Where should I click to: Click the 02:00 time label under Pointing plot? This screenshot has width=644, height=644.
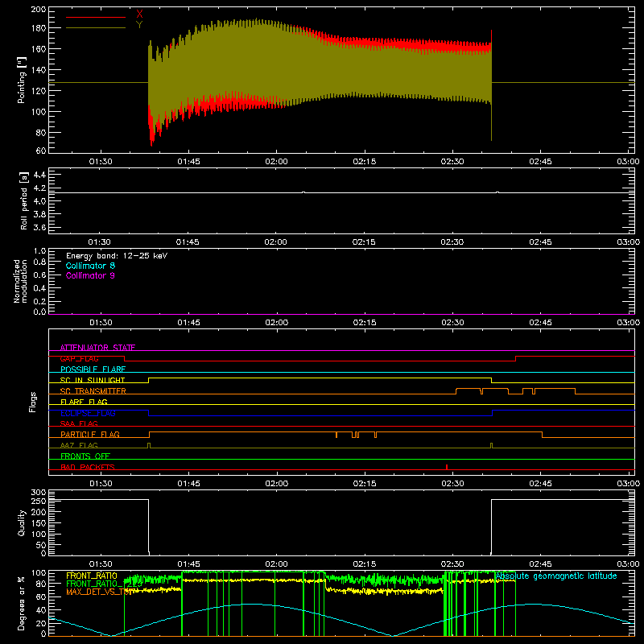(x=276, y=162)
